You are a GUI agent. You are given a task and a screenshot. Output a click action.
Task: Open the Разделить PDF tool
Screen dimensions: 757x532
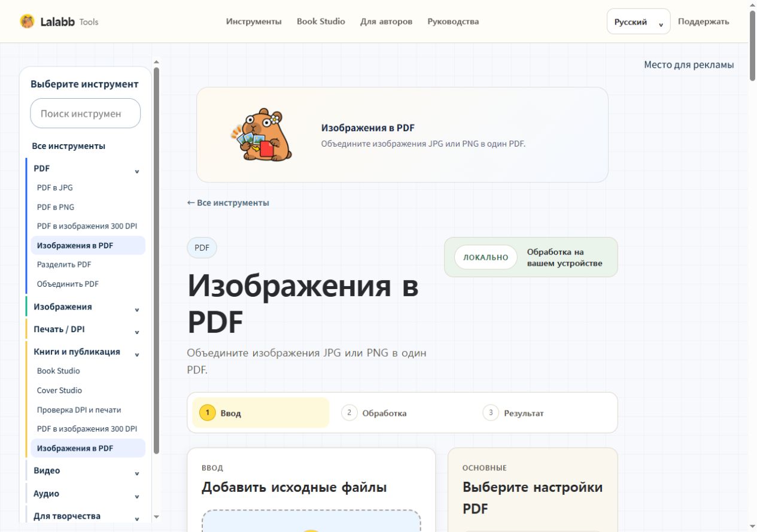coord(64,265)
